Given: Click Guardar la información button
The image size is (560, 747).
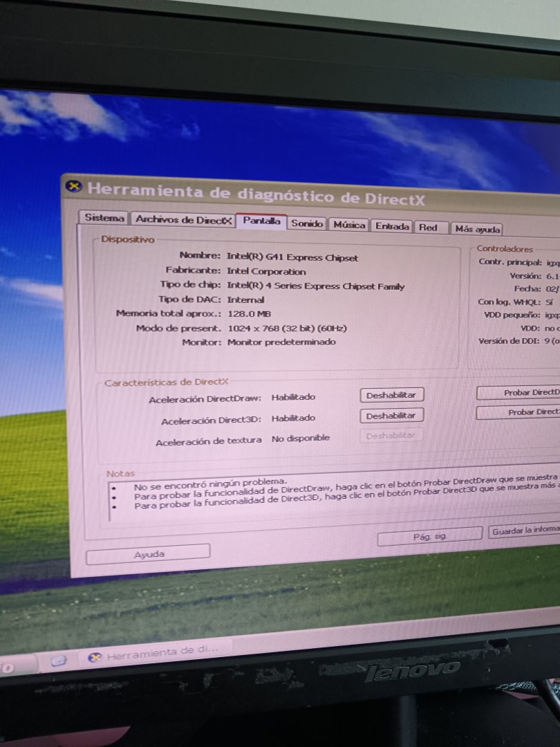Looking at the screenshot, I should tap(524, 531).
